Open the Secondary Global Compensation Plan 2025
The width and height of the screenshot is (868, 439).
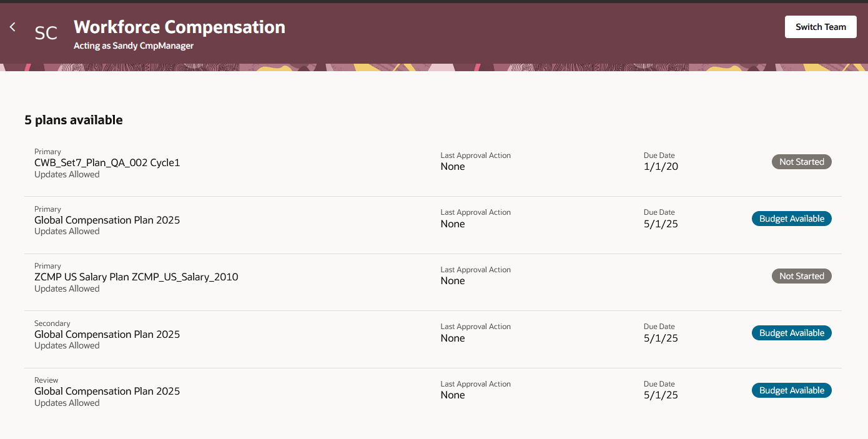[x=107, y=334]
